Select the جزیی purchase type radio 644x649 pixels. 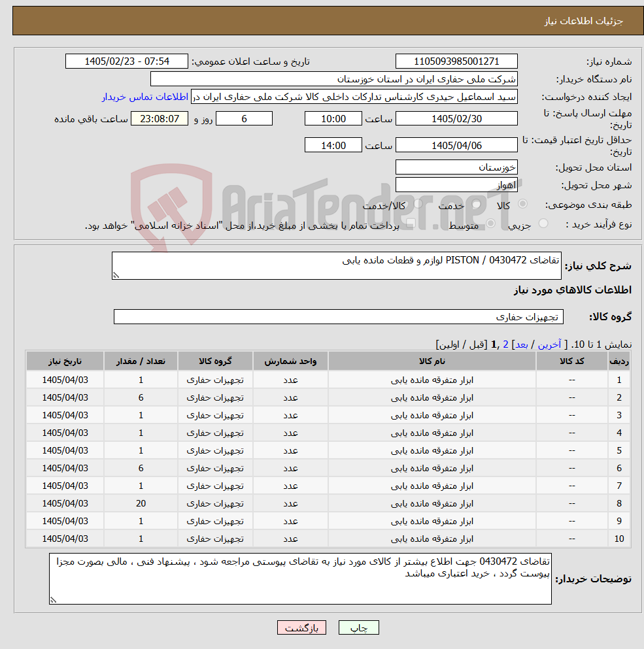click(x=543, y=224)
